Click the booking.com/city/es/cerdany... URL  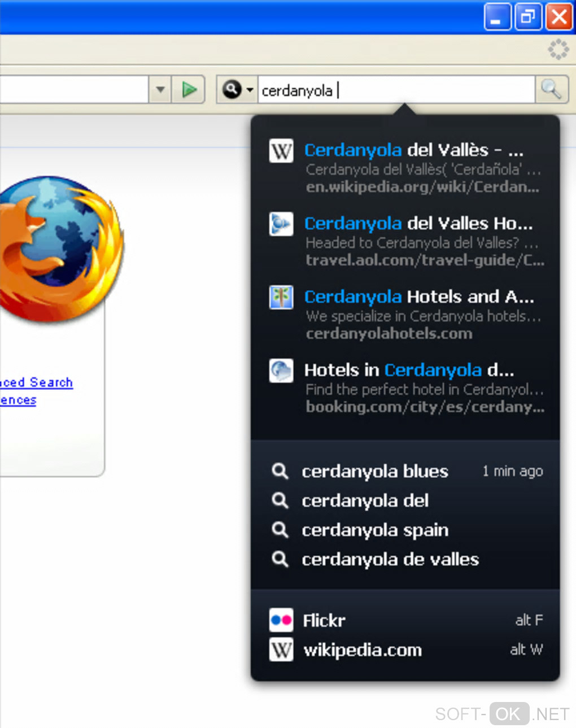(425, 407)
